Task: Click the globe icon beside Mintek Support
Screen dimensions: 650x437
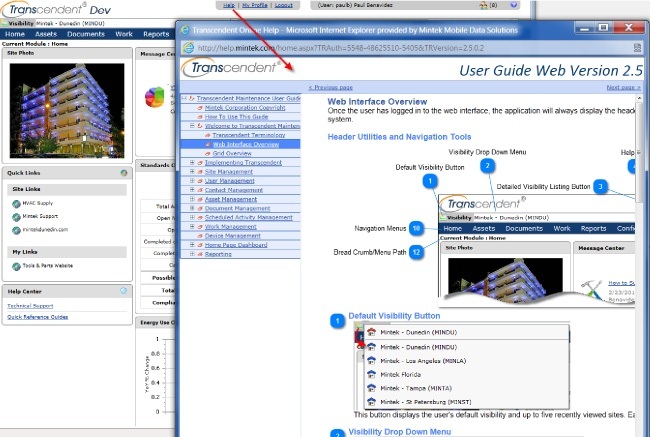Action: point(16,217)
